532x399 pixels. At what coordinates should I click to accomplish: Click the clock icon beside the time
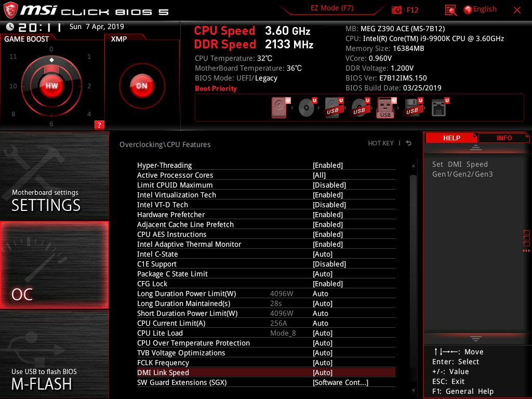[x=10, y=26]
